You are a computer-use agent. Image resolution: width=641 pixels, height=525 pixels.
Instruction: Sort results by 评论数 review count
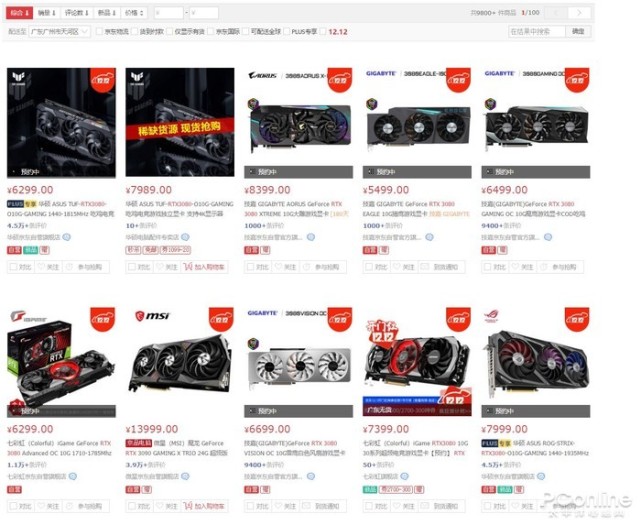point(77,13)
